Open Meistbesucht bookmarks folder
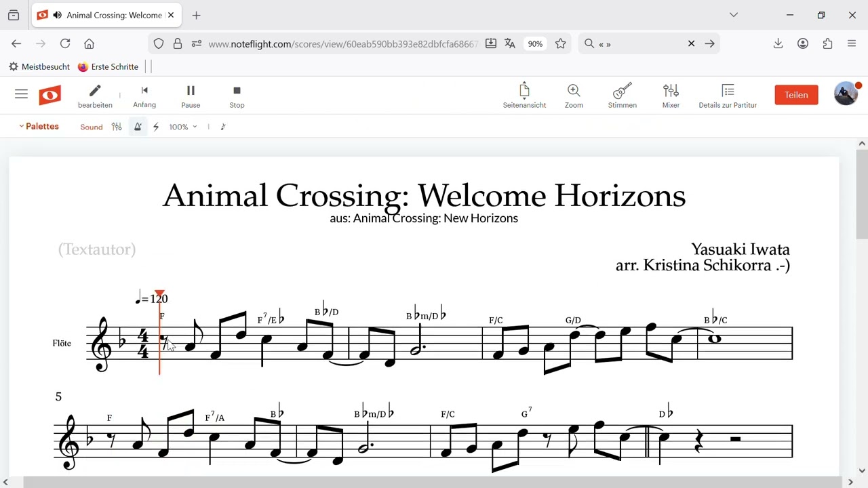The width and height of the screenshot is (868, 488). [x=39, y=66]
